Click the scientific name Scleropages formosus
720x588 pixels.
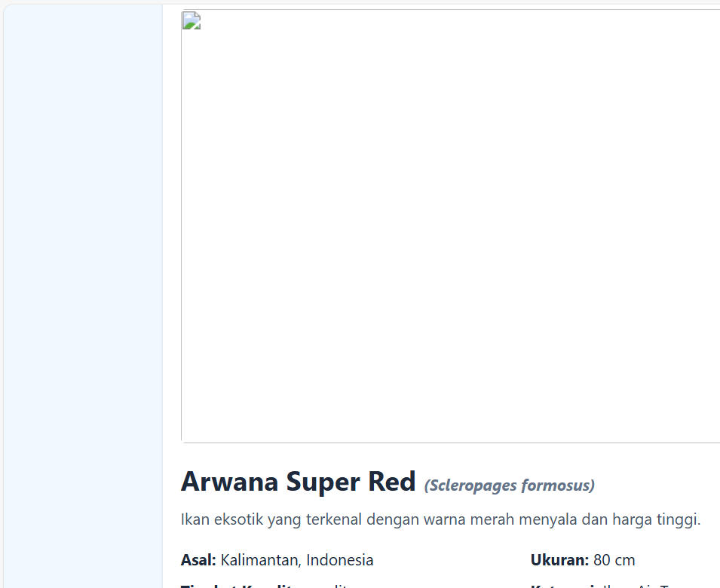pos(510,485)
